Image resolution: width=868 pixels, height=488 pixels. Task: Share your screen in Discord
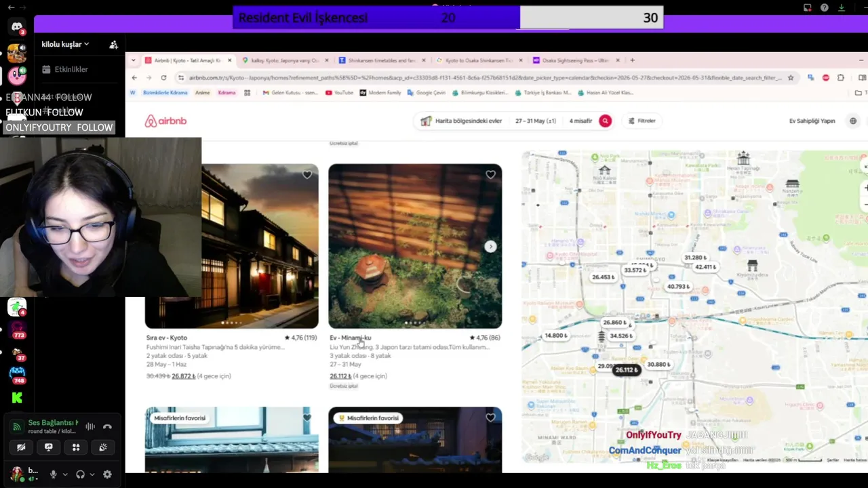click(x=48, y=447)
